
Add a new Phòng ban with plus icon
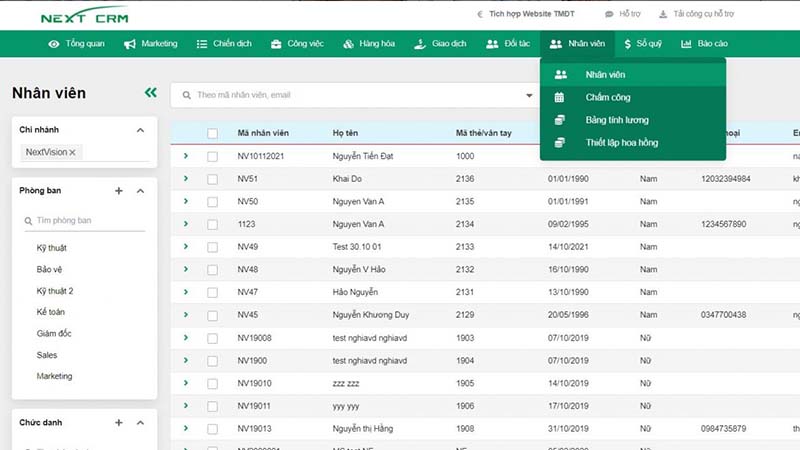[x=119, y=190]
